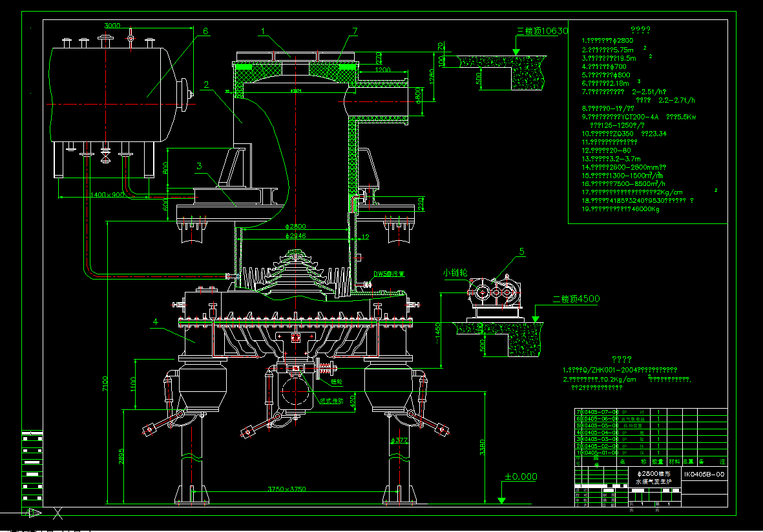The width and height of the screenshot is (763, 532).
Task: Select the ~1450 vertical dimension
Action: [x=437, y=332]
